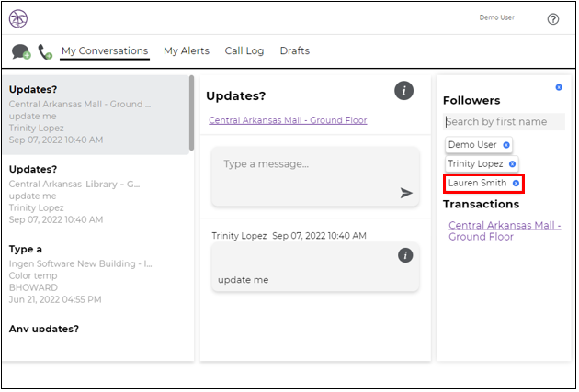Remove Demo User from followers
Screen dimensions: 579x392
(506, 145)
